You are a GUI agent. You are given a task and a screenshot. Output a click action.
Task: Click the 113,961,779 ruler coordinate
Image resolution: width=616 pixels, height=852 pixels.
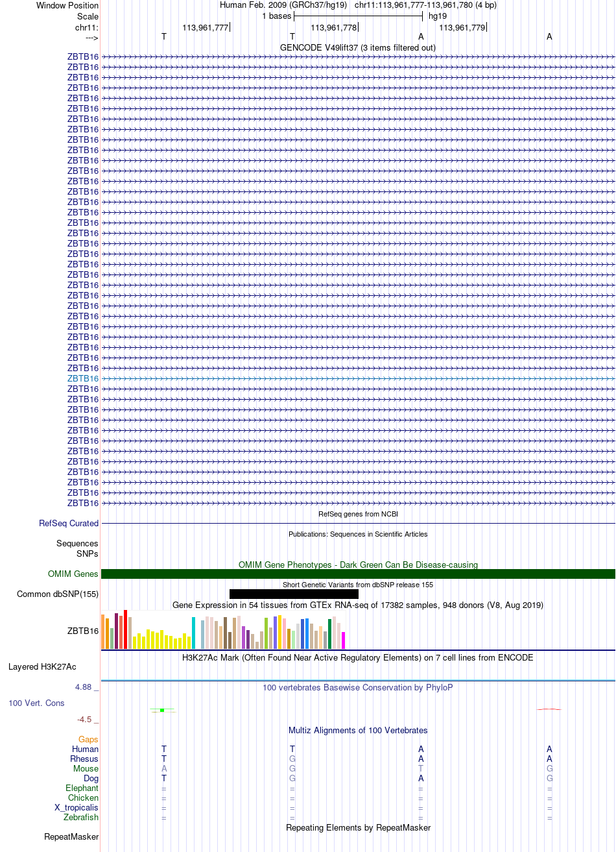[462, 27]
